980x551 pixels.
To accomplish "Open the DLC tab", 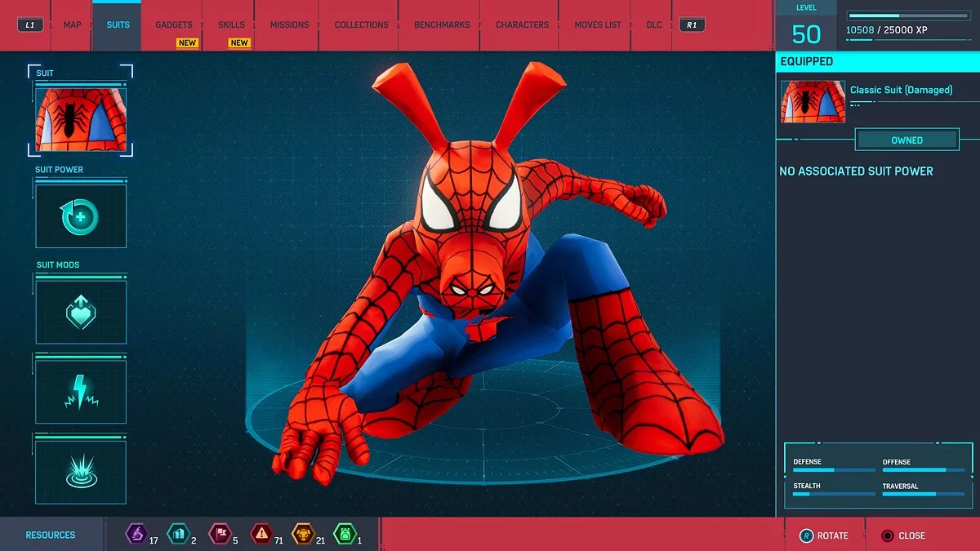I will (x=653, y=24).
